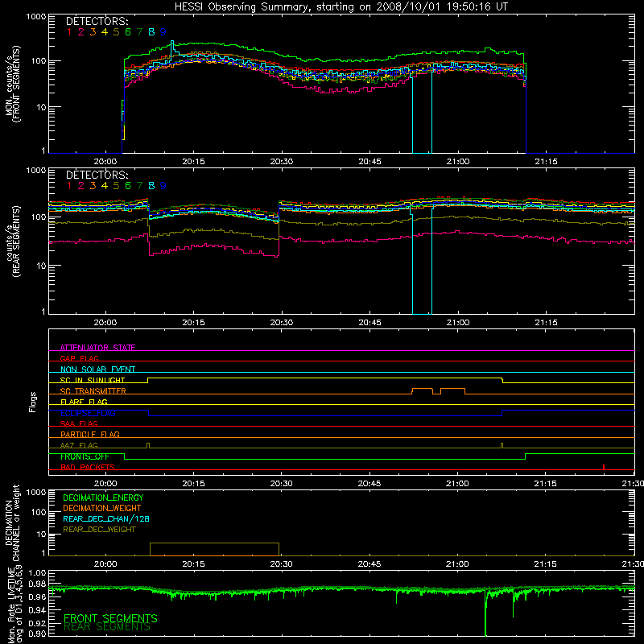The height and width of the screenshot is (644, 644).
Task: Click 20:30 tick label under decimation plot
Action: (x=281, y=564)
